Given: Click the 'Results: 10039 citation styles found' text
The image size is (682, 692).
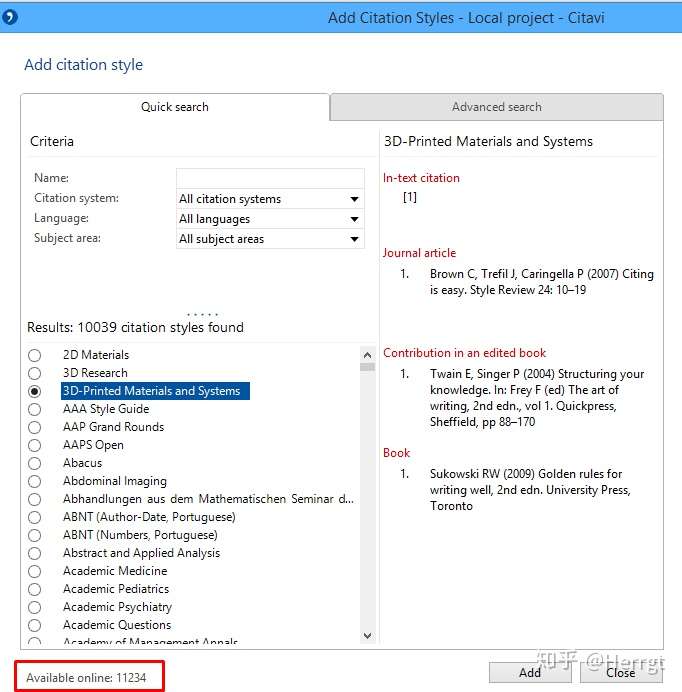Looking at the screenshot, I should 136,327.
